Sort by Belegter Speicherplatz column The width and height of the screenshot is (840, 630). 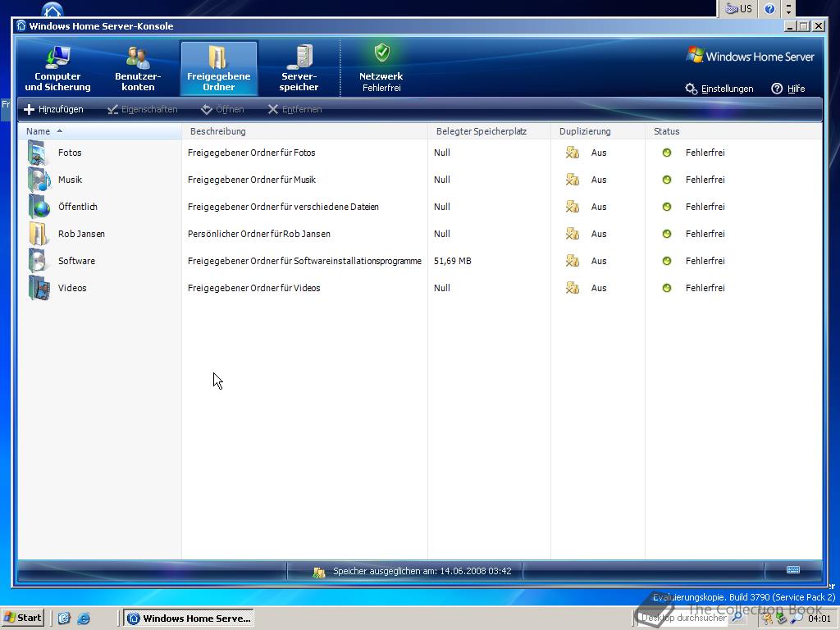[490, 131]
